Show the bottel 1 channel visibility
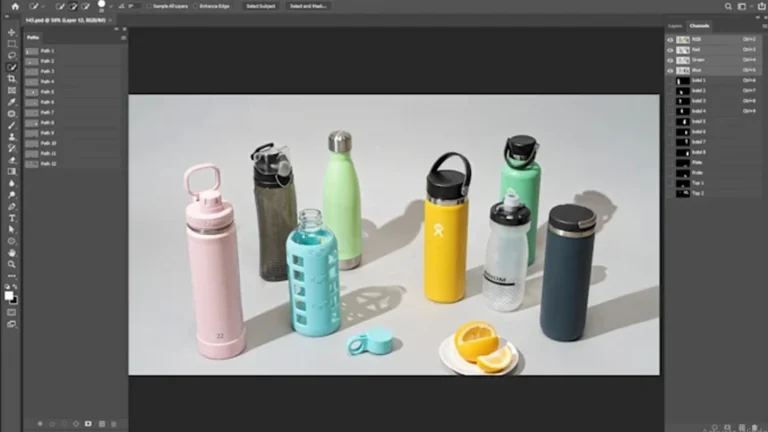This screenshot has height=432, width=768. 670,81
